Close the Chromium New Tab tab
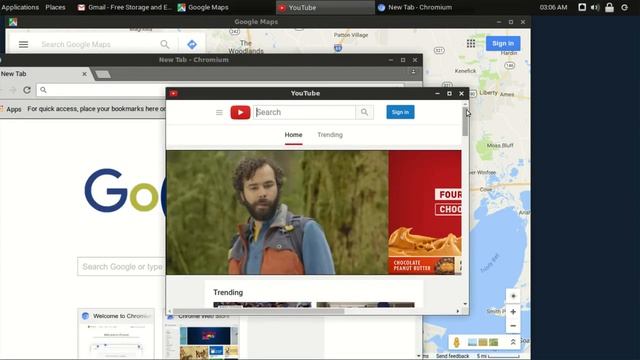 point(84,74)
